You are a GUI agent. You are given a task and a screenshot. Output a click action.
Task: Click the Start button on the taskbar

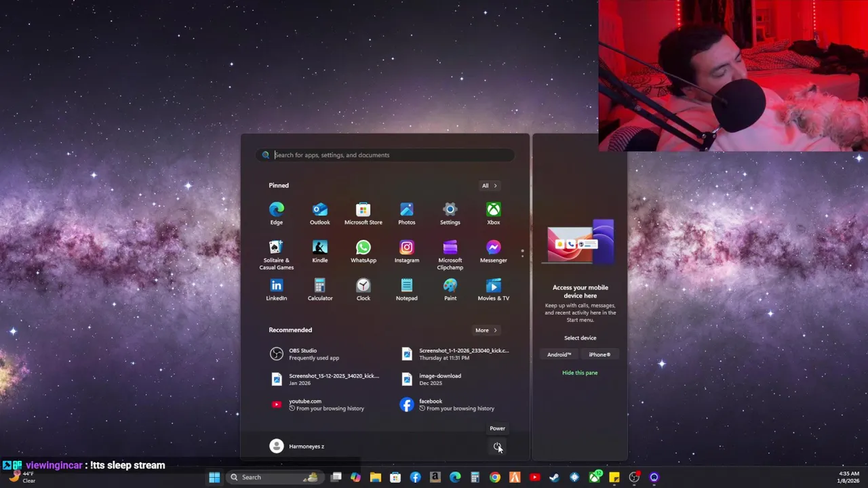pos(214,477)
